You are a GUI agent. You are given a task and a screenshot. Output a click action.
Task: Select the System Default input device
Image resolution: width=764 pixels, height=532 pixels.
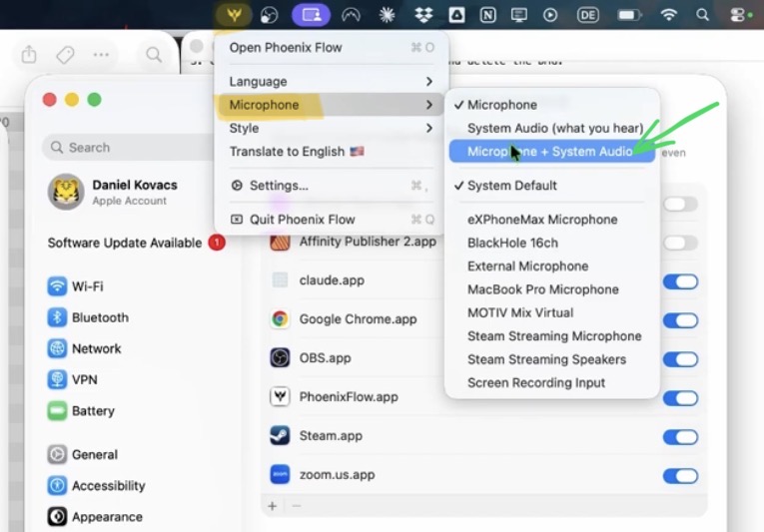pyautogui.click(x=552, y=186)
